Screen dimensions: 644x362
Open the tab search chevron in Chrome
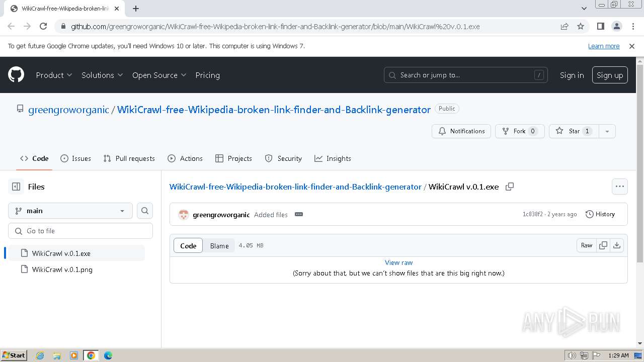[x=584, y=9]
